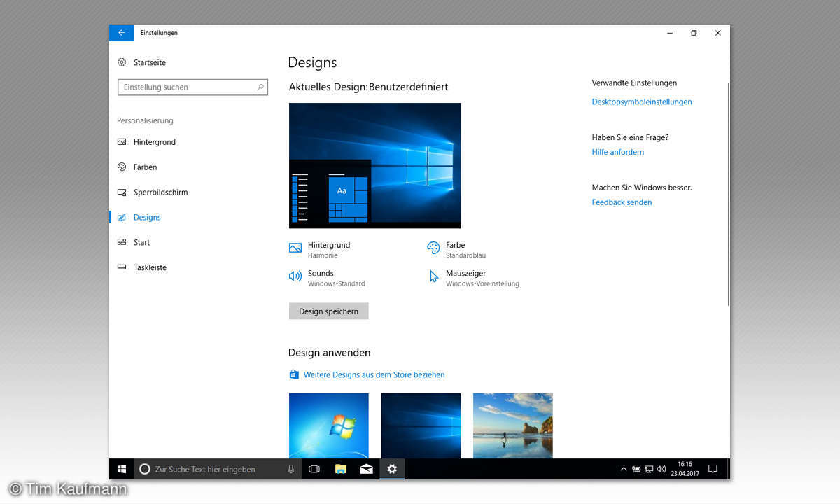Click Feedback senden link

(622, 202)
